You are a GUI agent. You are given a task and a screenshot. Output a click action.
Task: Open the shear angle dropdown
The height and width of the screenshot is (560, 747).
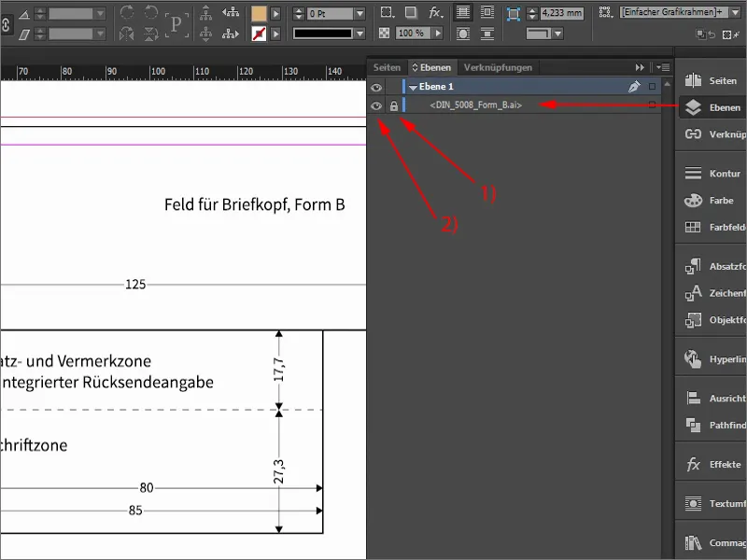[x=100, y=34]
